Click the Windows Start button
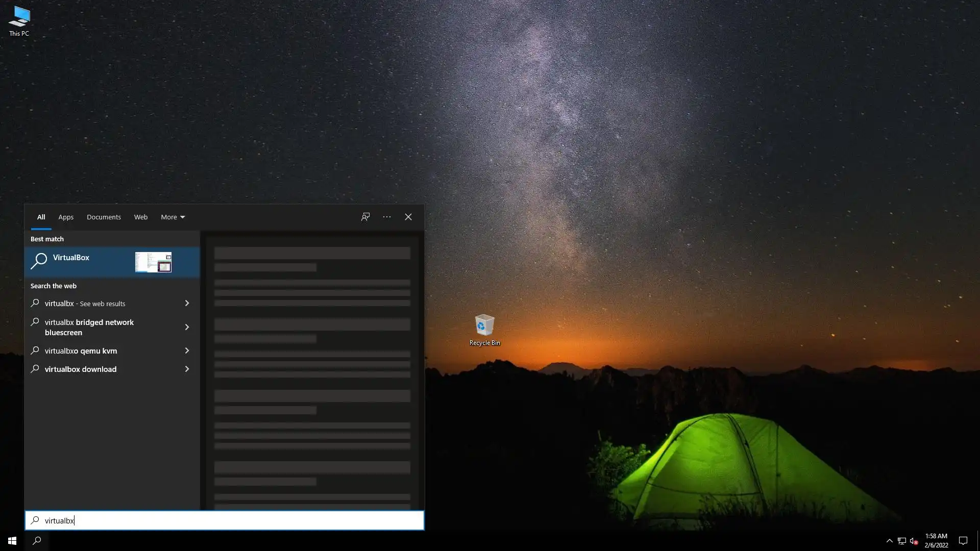 point(12,541)
